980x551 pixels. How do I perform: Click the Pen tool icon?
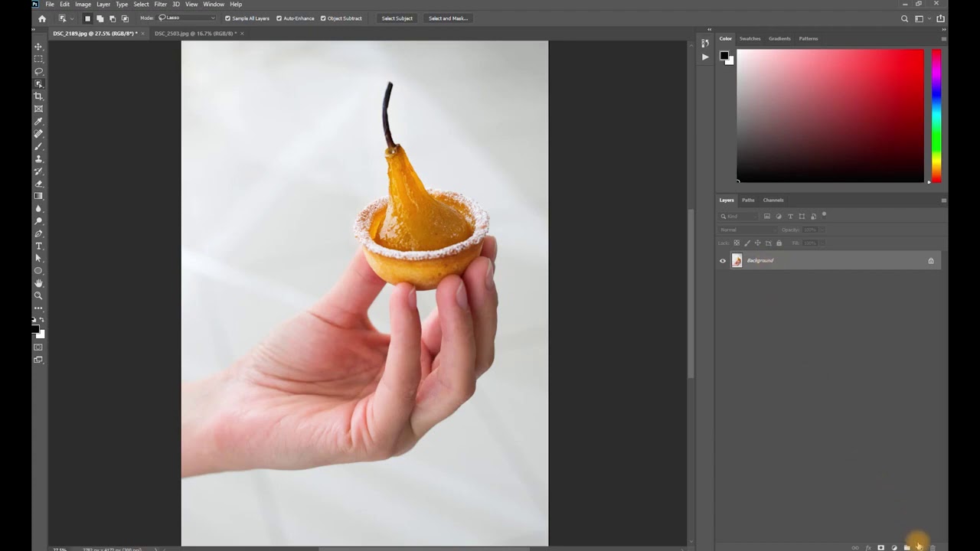[38, 233]
